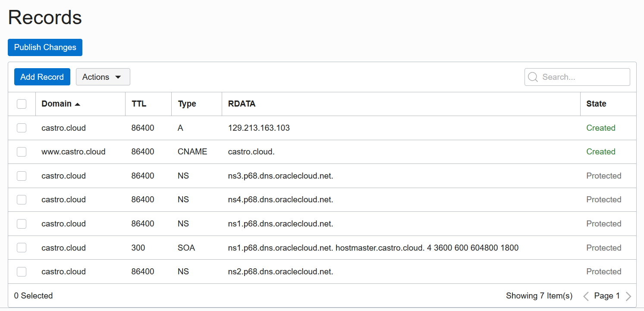Click the State column header
This screenshot has height=311, width=644.
tap(596, 104)
